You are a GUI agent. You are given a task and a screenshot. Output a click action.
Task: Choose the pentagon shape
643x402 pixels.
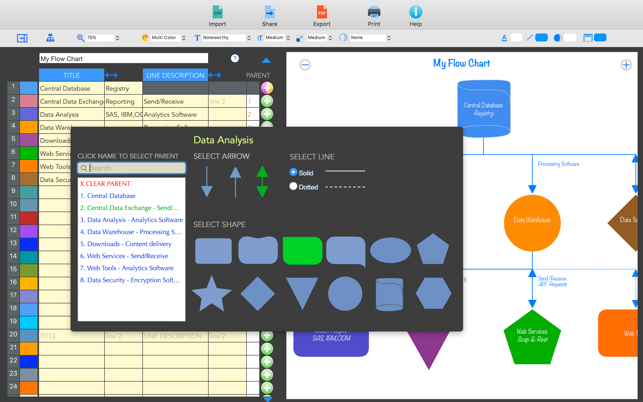[433, 249]
